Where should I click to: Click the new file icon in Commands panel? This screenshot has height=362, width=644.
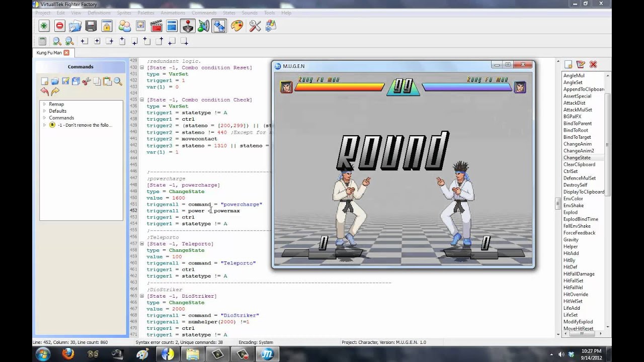[x=44, y=81]
